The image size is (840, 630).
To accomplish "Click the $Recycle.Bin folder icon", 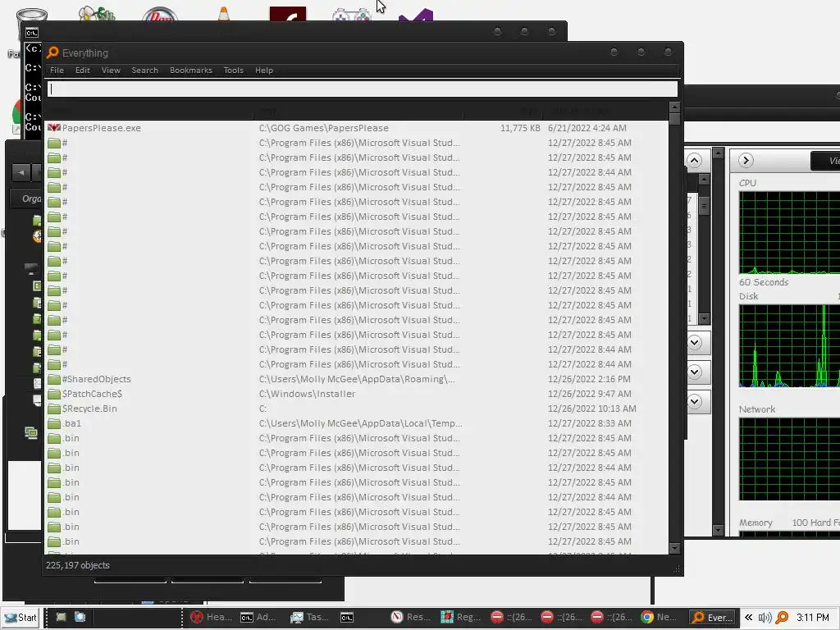I will (x=53, y=409).
